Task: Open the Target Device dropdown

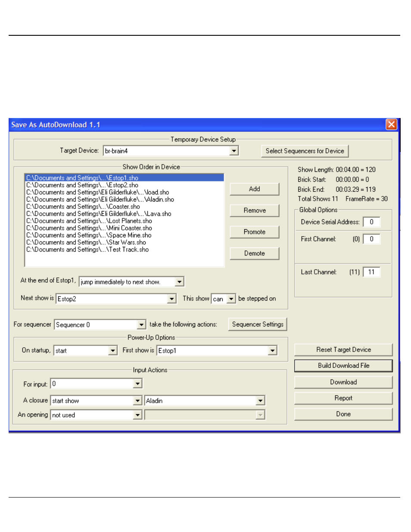Action: 234,151
